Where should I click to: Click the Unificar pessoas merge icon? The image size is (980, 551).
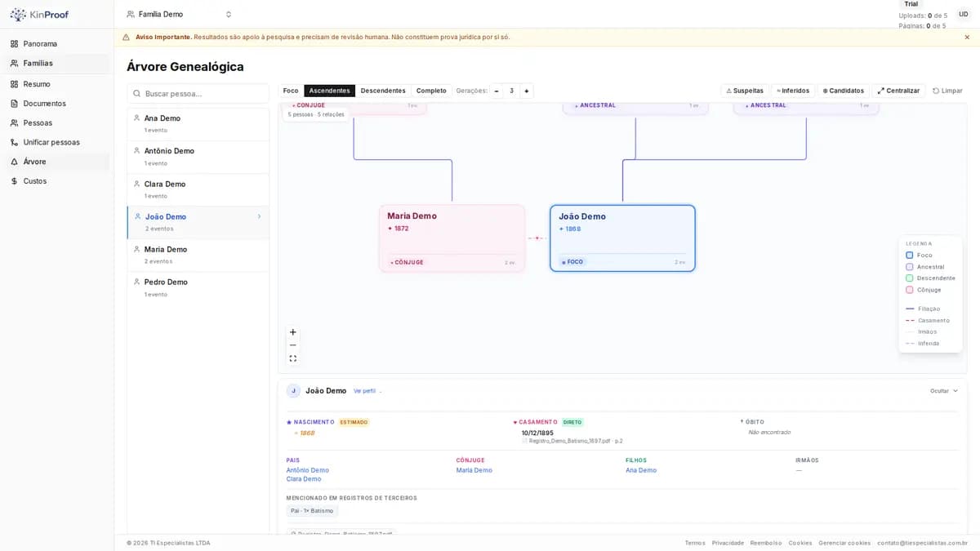[14, 143]
